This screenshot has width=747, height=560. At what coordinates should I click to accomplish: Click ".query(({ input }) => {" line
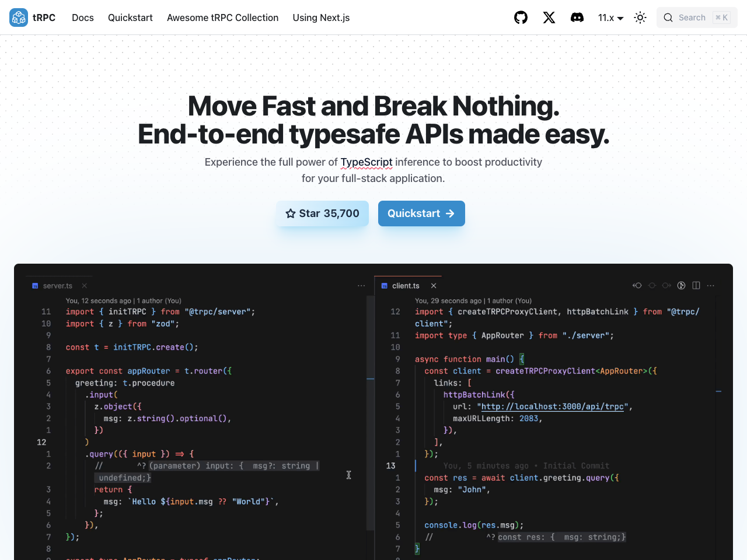(x=139, y=454)
